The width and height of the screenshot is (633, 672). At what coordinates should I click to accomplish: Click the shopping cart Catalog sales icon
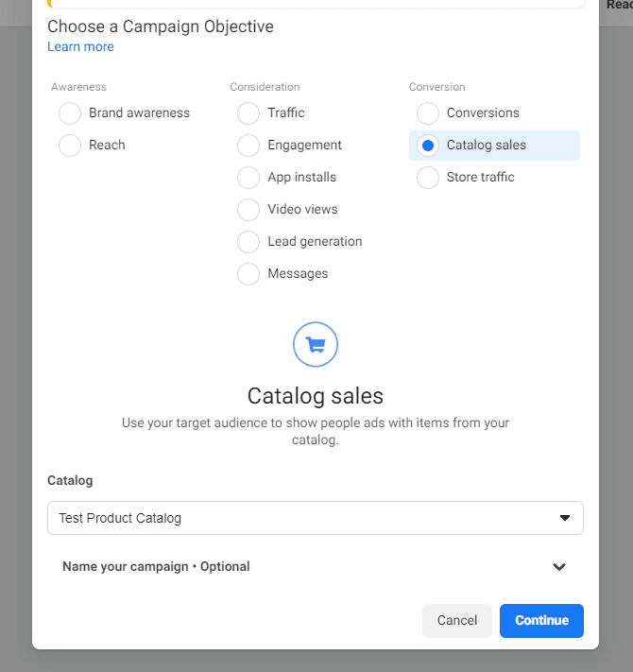pyautogui.click(x=316, y=344)
